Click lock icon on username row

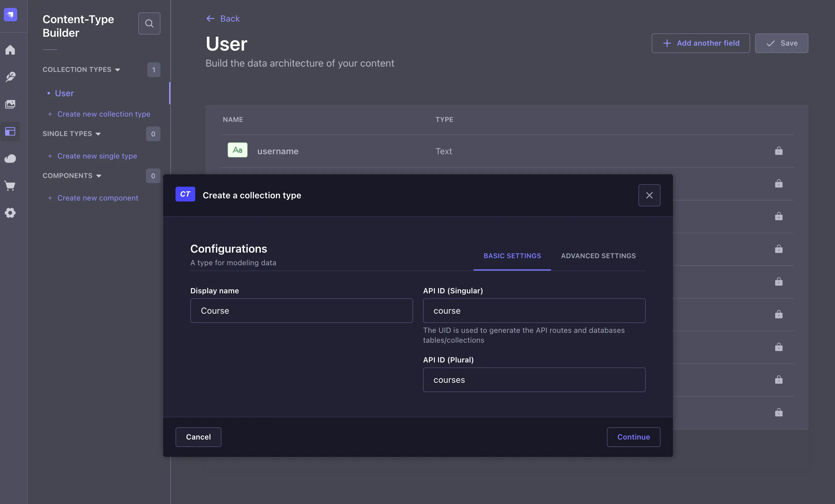point(779,151)
